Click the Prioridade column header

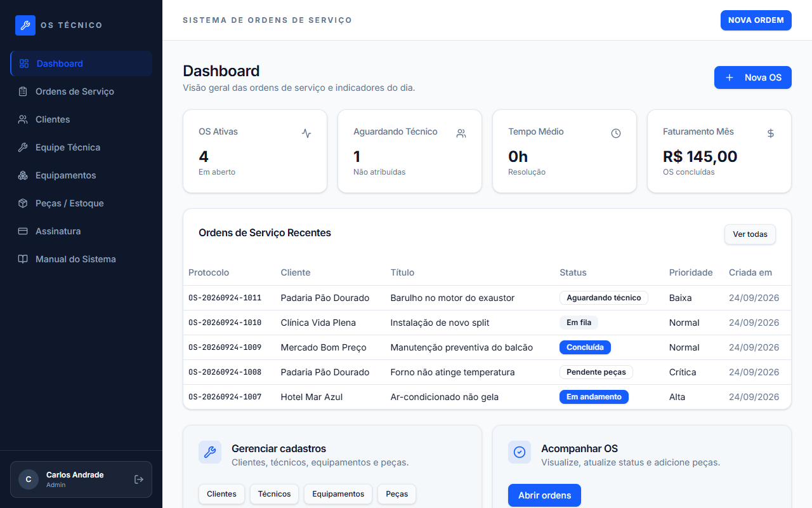[691, 272]
